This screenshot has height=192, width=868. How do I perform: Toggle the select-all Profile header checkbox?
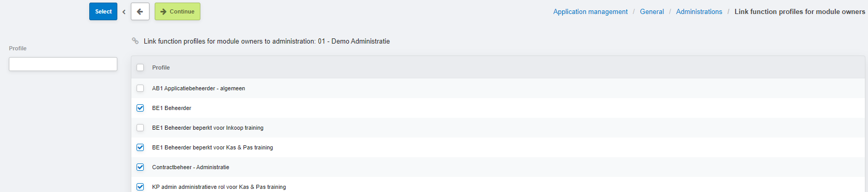click(x=140, y=67)
